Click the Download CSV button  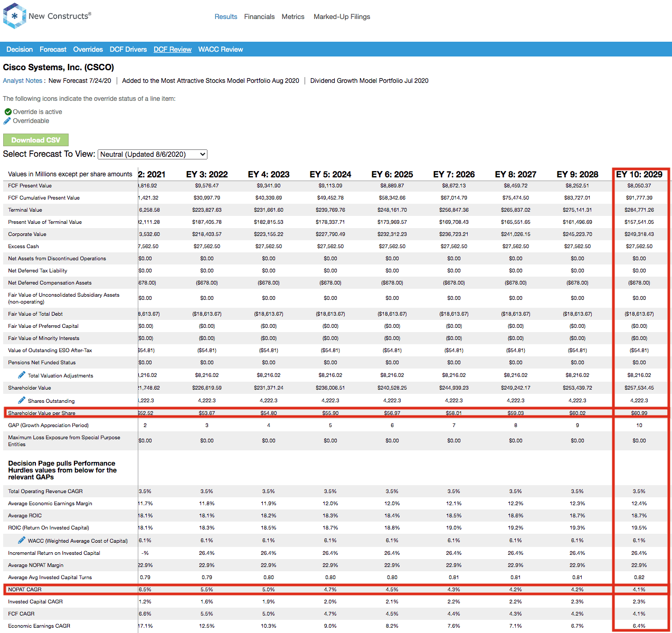point(36,140)
